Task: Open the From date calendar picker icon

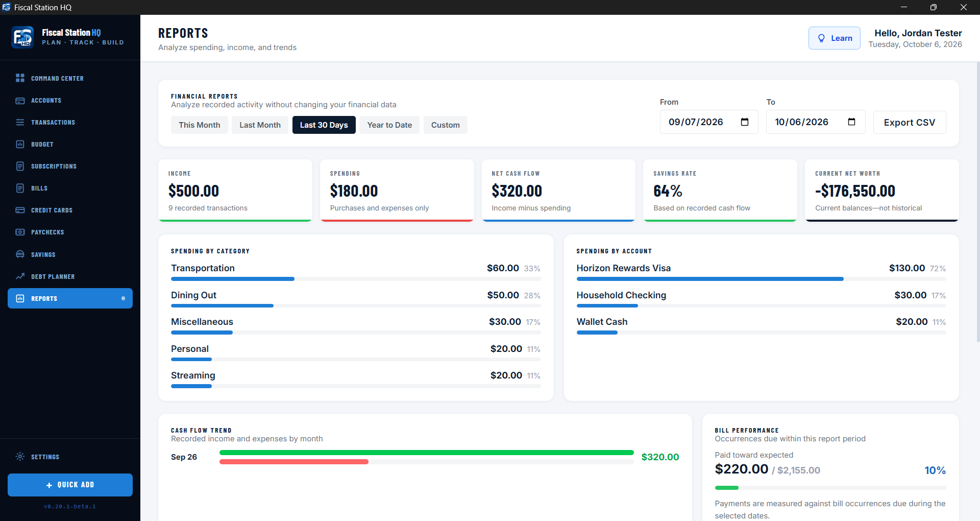Action: click(x=745, y=122)
